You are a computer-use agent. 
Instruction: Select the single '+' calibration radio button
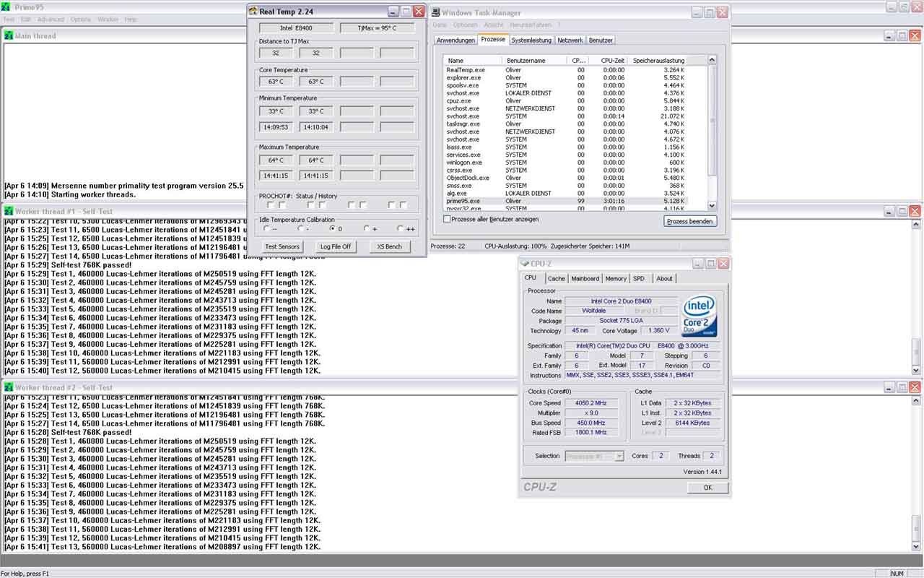pos(367,228)
